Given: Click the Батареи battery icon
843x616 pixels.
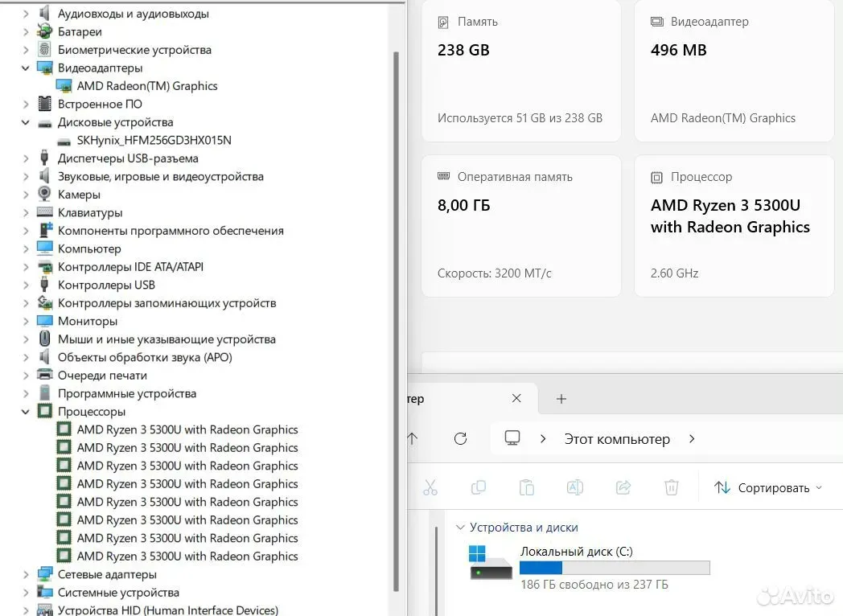Looking at the screenshot, I should click(x=44, y=31).
